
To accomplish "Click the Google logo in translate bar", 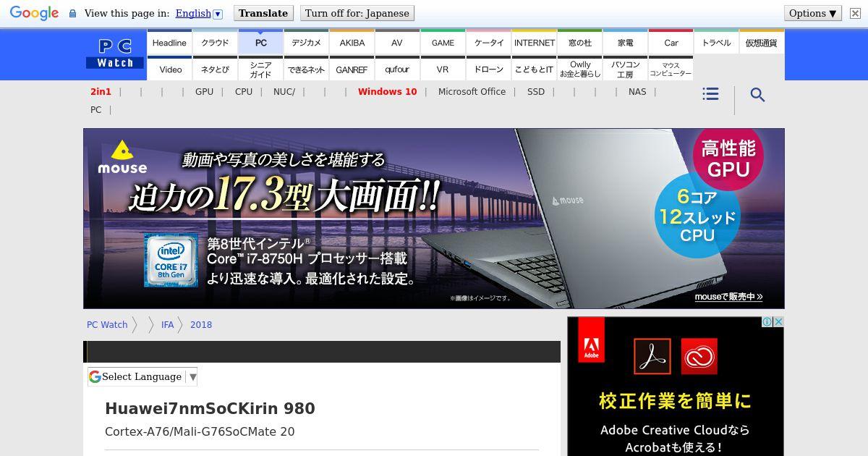I will point(34,13).
